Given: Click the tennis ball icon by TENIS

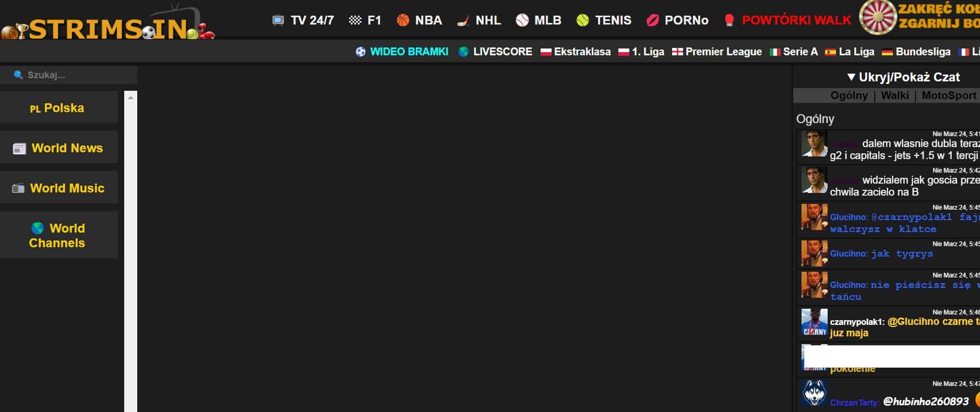Looking at the screenshot, I should [x=582, y=20].
